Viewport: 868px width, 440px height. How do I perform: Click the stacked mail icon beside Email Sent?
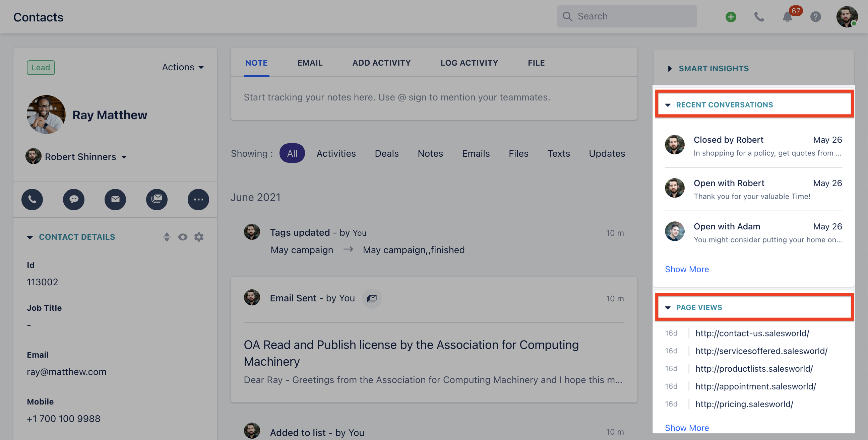(372, 298)
